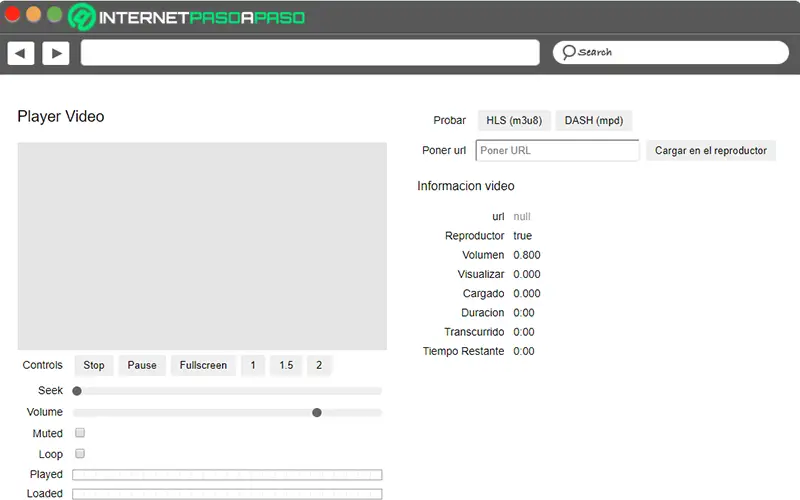Click the Reproductor value true
The height and width of the screenshot is (500, 800).
click(522, 236)
